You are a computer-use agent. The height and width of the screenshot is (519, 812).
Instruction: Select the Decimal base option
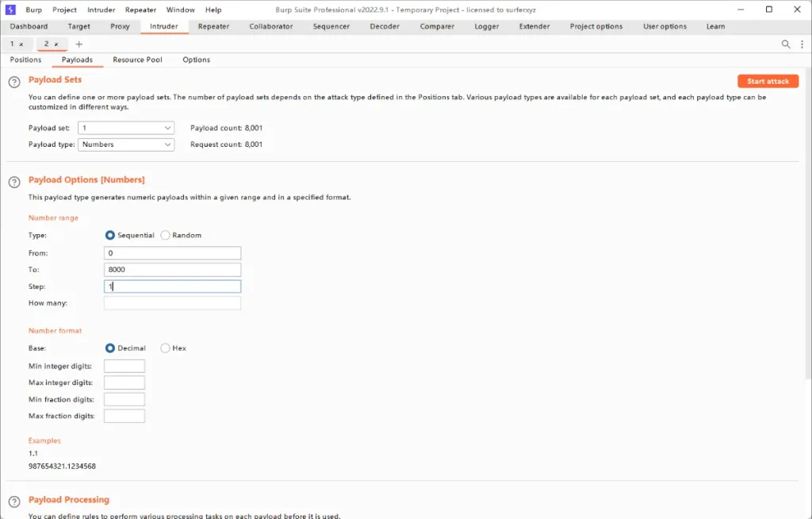point(110,348)
